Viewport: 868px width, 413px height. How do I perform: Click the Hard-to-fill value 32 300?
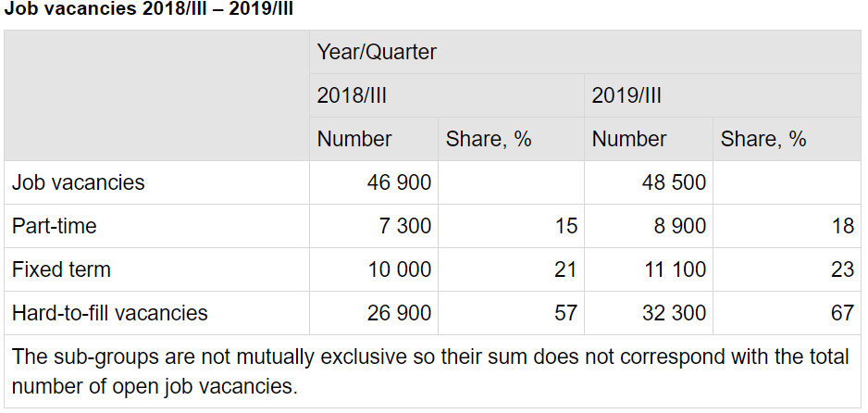pos(674,313)
